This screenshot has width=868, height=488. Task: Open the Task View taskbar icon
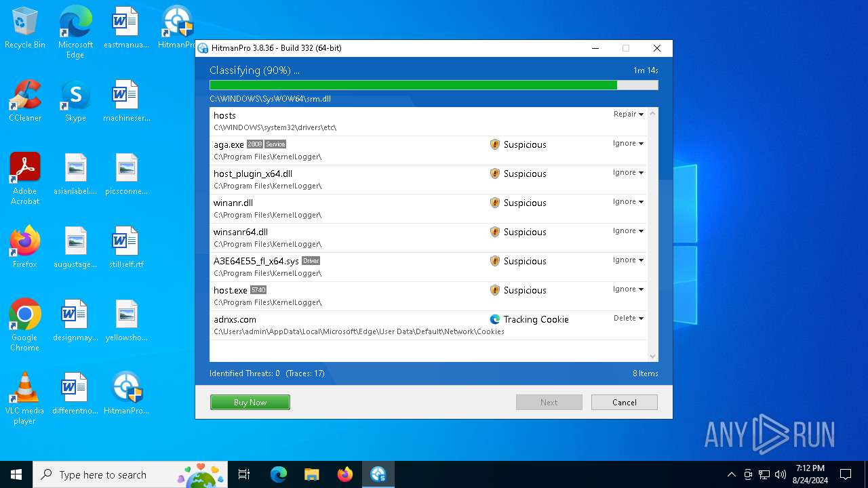(244, 474)
